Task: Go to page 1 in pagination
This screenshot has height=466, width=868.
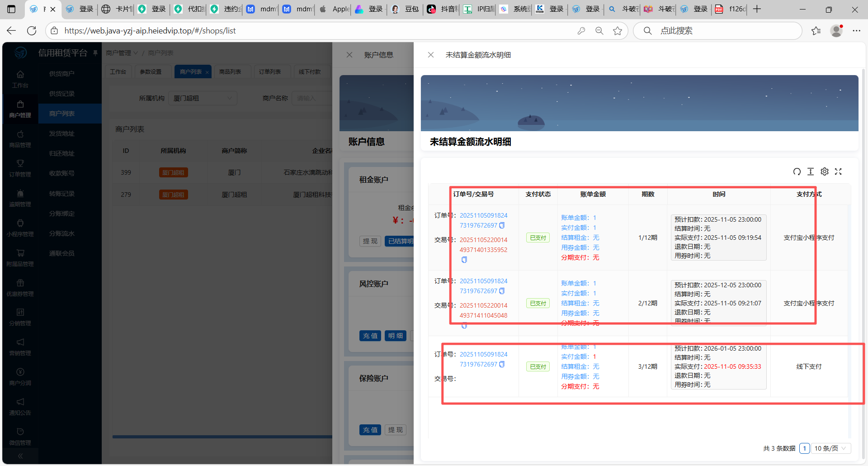Action: point(804,448)
